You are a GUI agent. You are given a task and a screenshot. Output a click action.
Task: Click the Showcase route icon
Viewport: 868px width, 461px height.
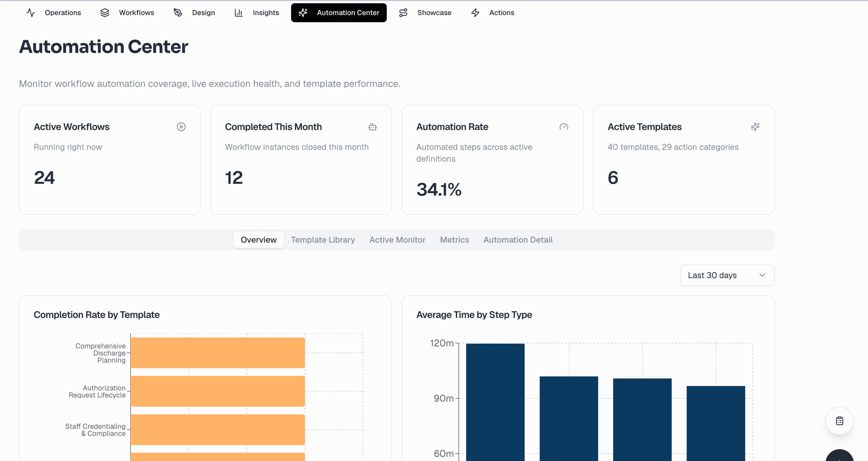click(403, 13)
